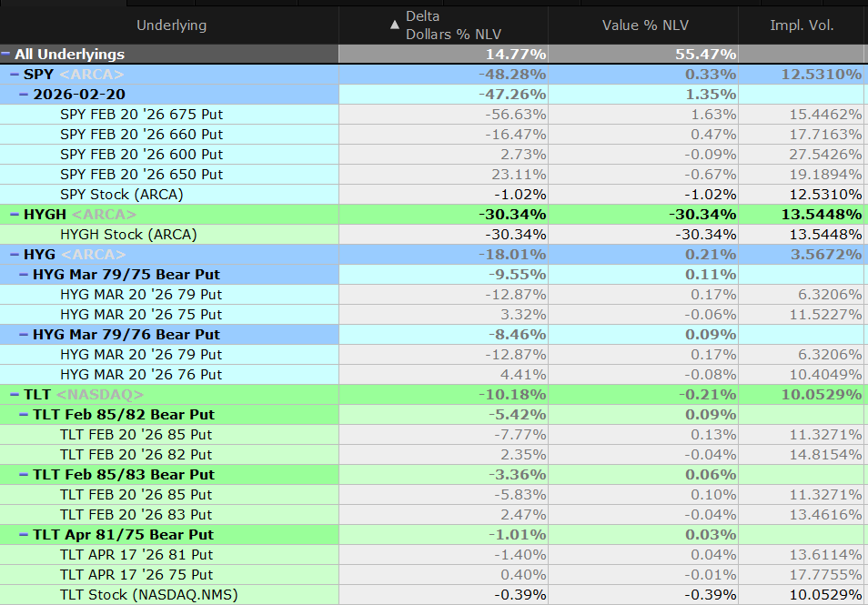
Task: Click HYG 79/76 spread delta -8.46%
Action: coord(517,334)
